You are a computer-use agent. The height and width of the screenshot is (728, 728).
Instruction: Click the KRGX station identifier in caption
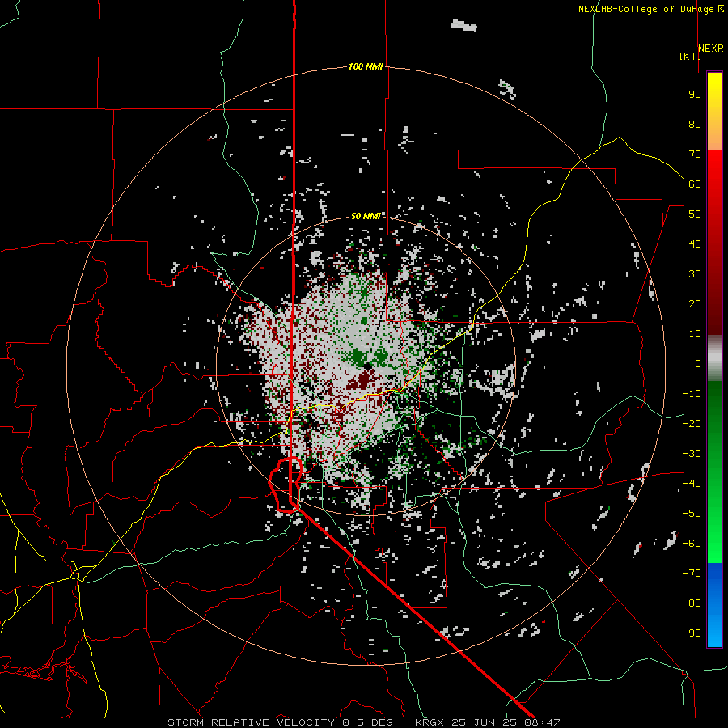[431, 722]
